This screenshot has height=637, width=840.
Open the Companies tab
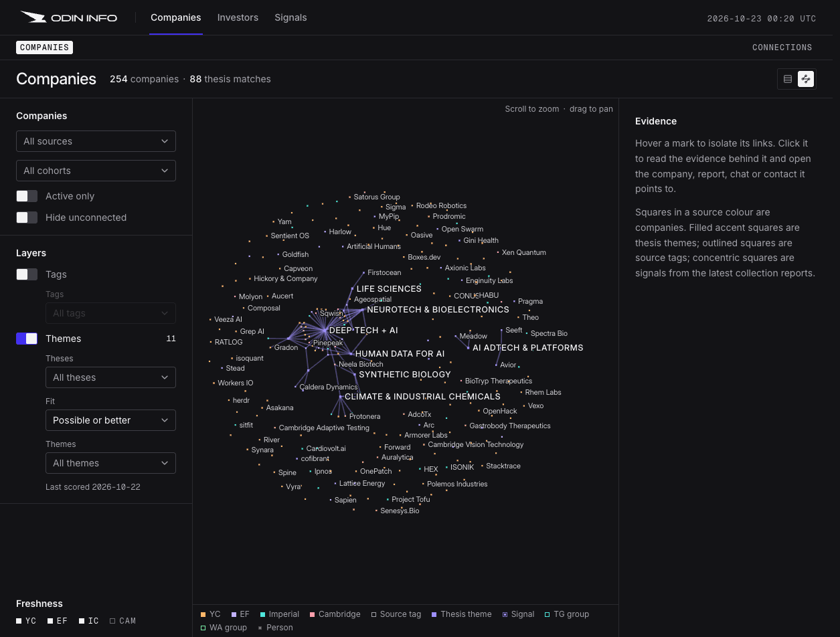[x=175, y=17]
